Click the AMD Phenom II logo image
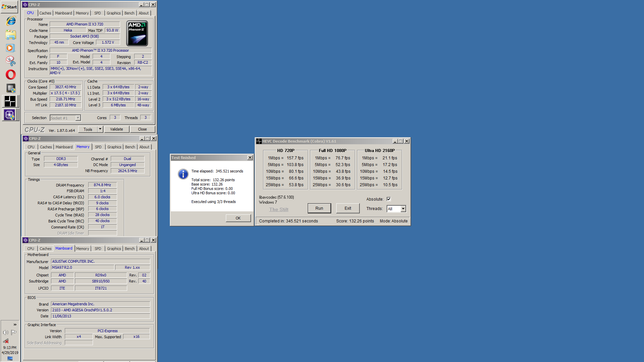 point(137,34)
